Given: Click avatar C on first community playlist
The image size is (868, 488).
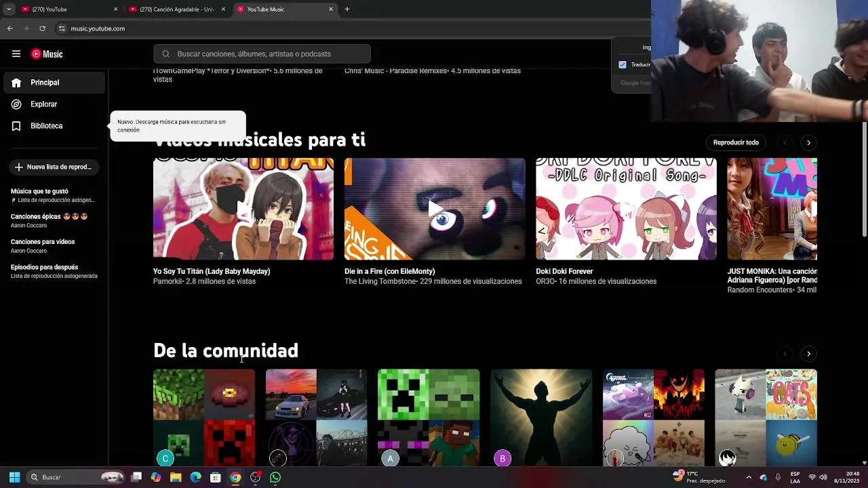Looking at the screenshot, I should pos(165,459).
